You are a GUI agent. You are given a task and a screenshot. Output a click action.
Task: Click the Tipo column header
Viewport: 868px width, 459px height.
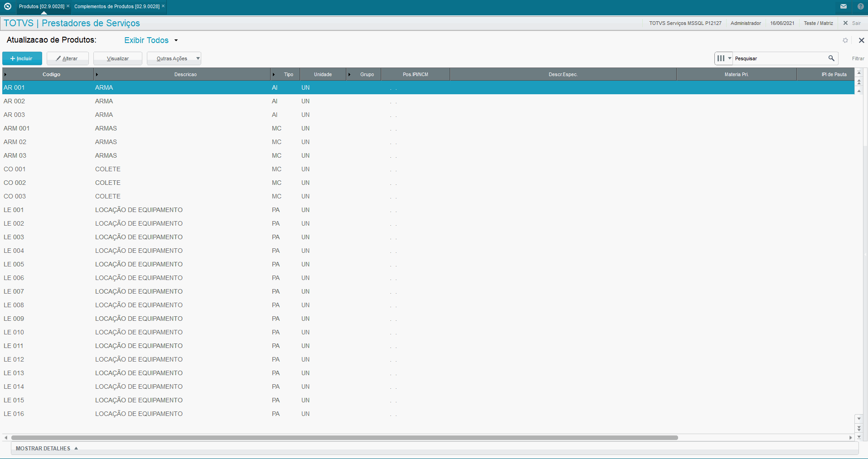tap(285, 74)
